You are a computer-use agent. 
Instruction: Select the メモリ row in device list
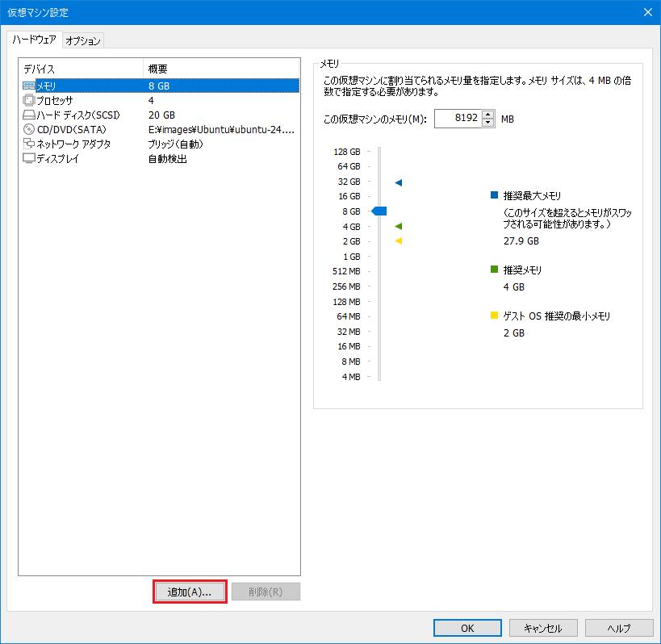pos(161,86)
